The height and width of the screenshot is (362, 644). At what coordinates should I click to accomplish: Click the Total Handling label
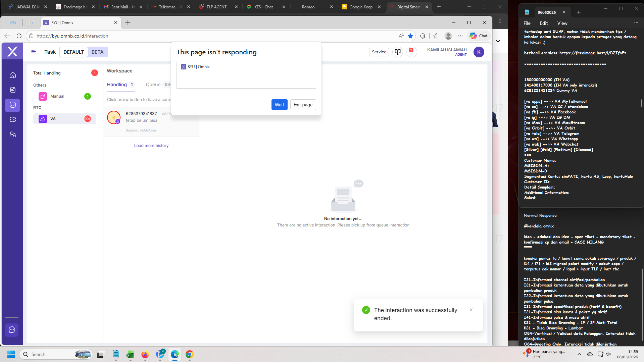click(47, 73)
